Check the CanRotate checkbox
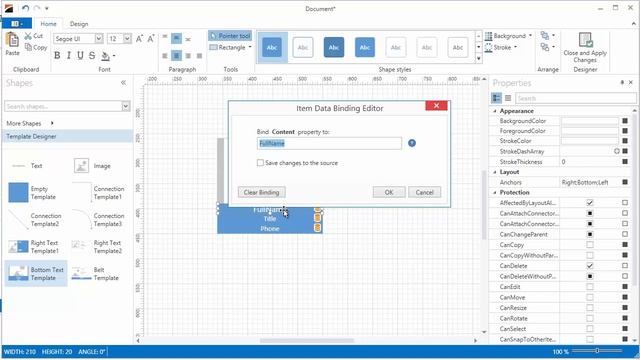Image resolution: width=640 pixels, height=360 pixels. tap(590, 318)
